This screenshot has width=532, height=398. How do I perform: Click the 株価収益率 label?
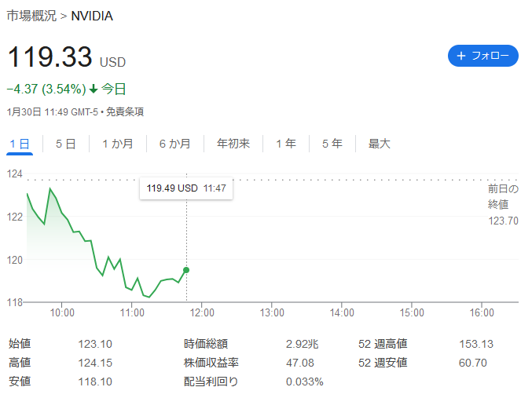[x=211, y=363]
